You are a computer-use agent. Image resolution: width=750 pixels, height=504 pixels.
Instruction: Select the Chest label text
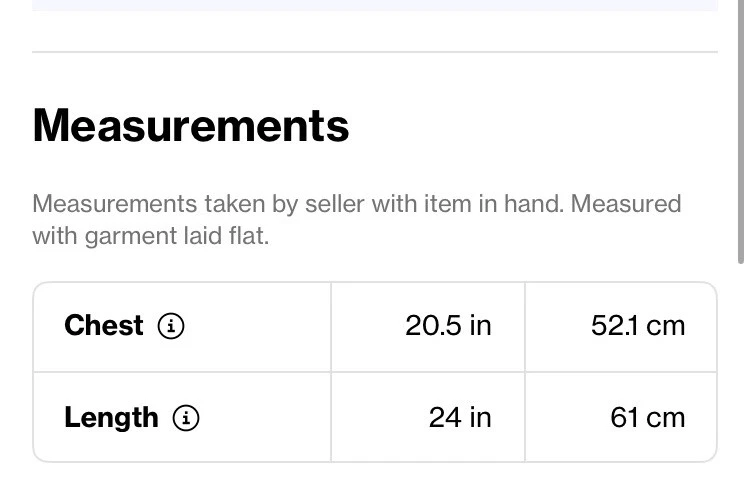[x=104, y=326]
